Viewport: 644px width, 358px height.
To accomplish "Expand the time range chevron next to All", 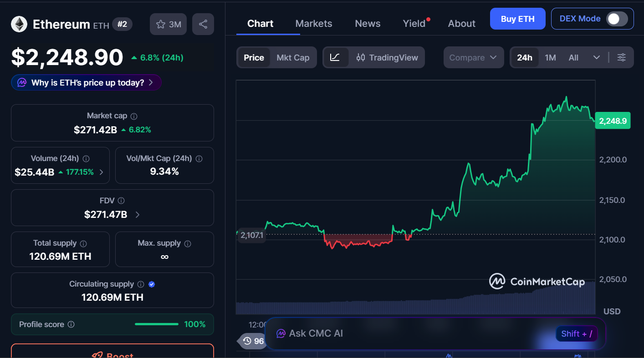I will tap(597, 57).
